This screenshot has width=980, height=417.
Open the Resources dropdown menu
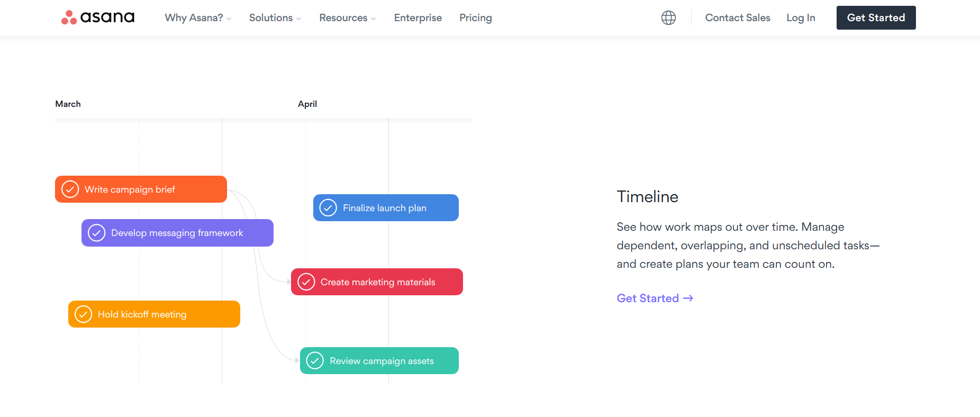(x=347, y=18)
